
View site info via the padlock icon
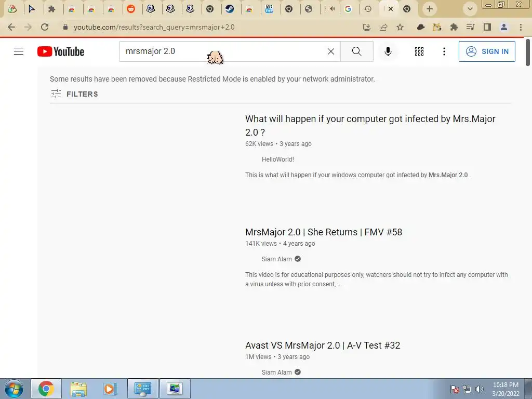click(65, 27)
